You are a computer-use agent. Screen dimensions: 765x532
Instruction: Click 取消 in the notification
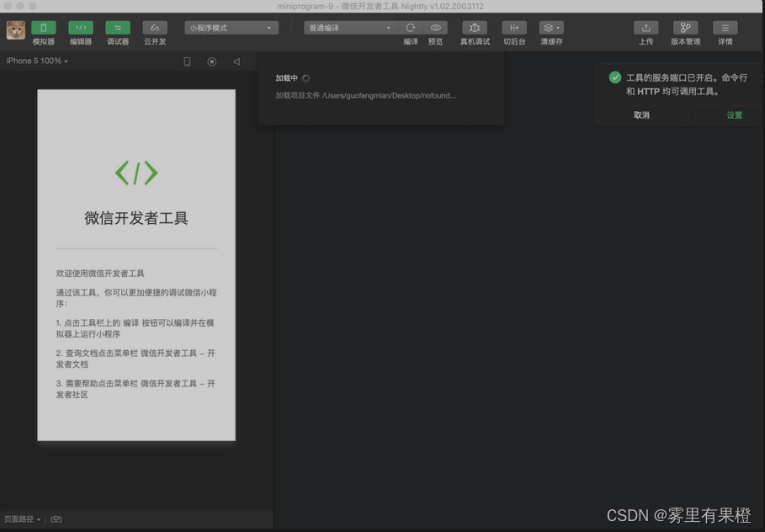pos(641,115)
